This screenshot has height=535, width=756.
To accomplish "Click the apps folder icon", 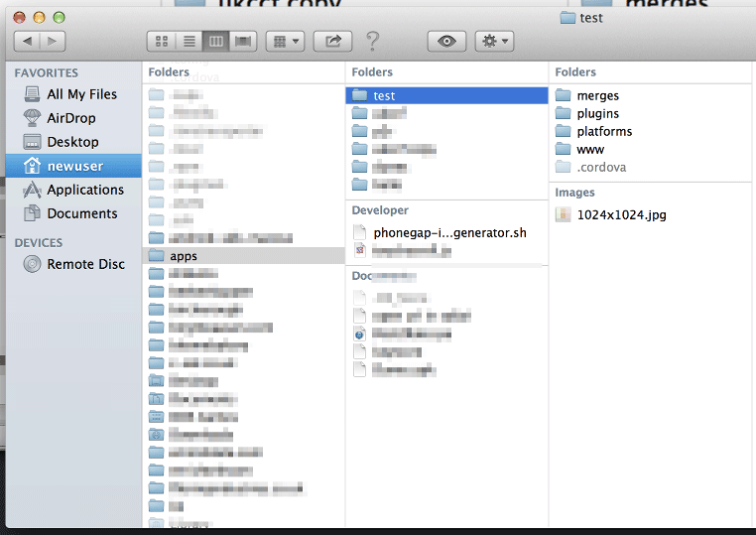I will point(156,255).
